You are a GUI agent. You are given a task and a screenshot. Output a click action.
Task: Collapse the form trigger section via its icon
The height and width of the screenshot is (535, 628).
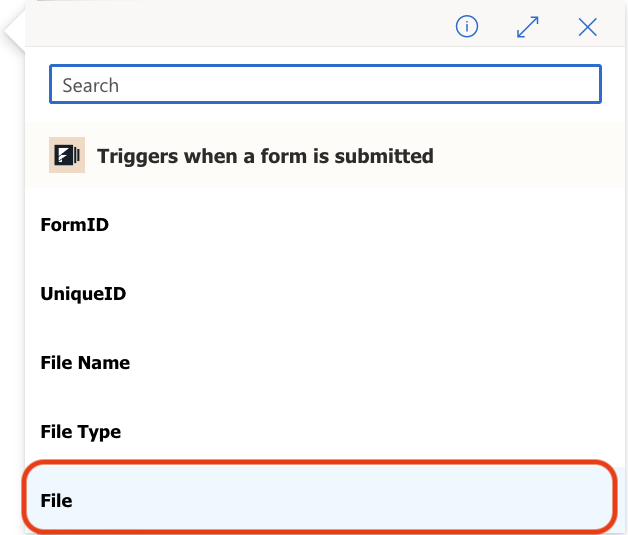click(67, 156)
